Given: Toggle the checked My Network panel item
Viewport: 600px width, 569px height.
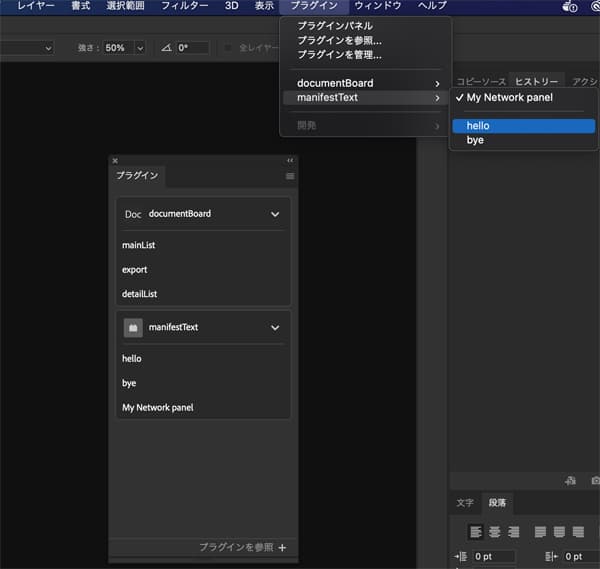Looking at the screenshot, I should [509, 98].
